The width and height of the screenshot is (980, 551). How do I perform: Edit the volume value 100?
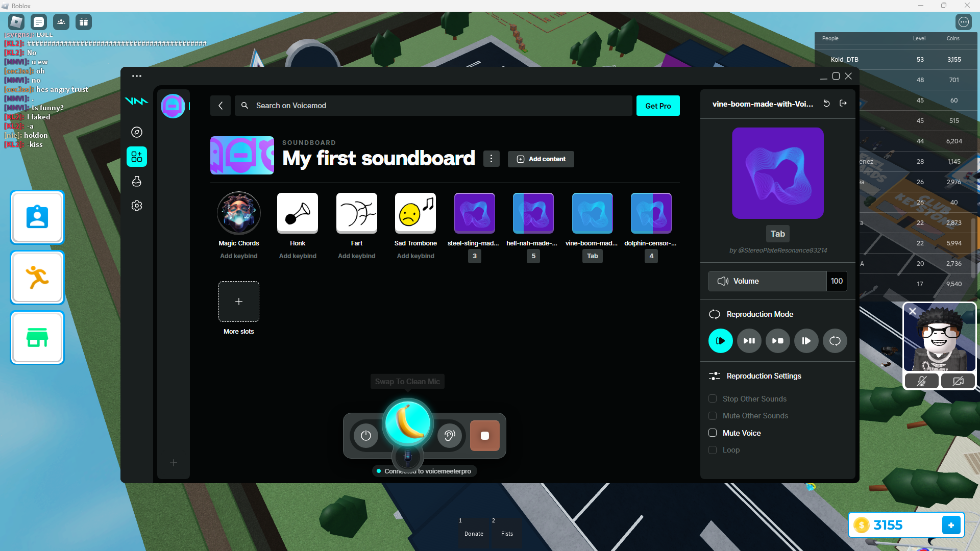coord(837,281)
